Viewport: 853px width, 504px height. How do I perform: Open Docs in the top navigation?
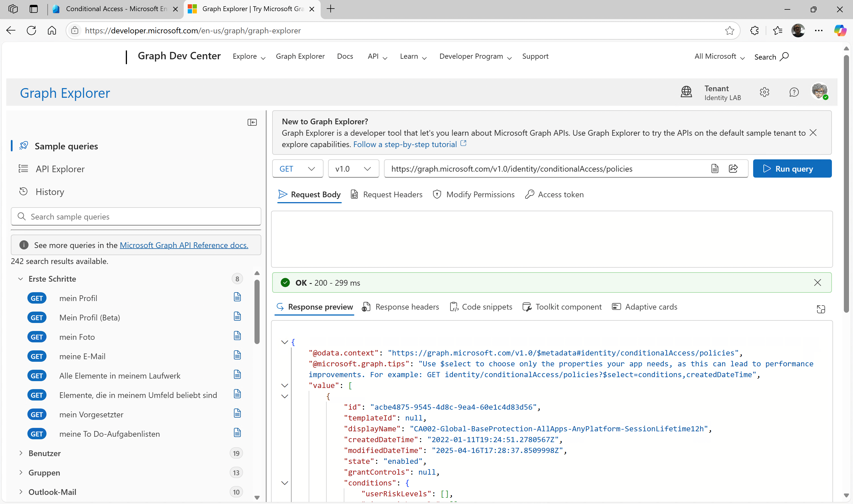[345, 56]
